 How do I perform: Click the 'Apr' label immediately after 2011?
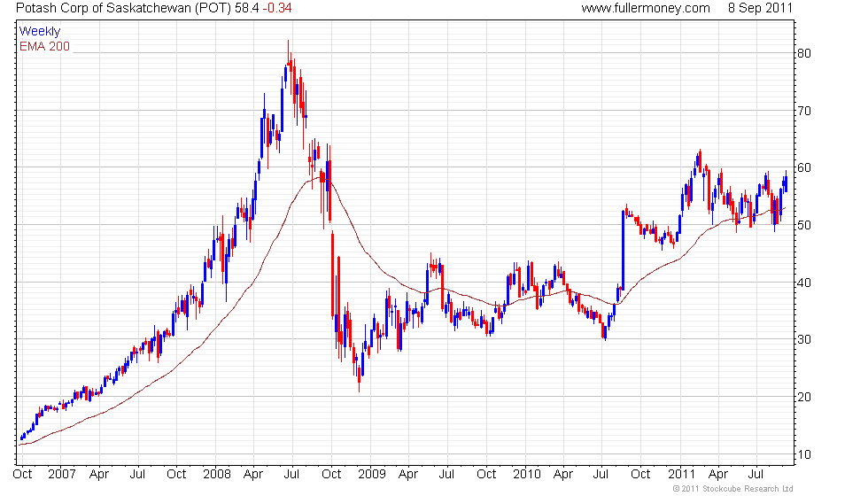pos(718,475)
